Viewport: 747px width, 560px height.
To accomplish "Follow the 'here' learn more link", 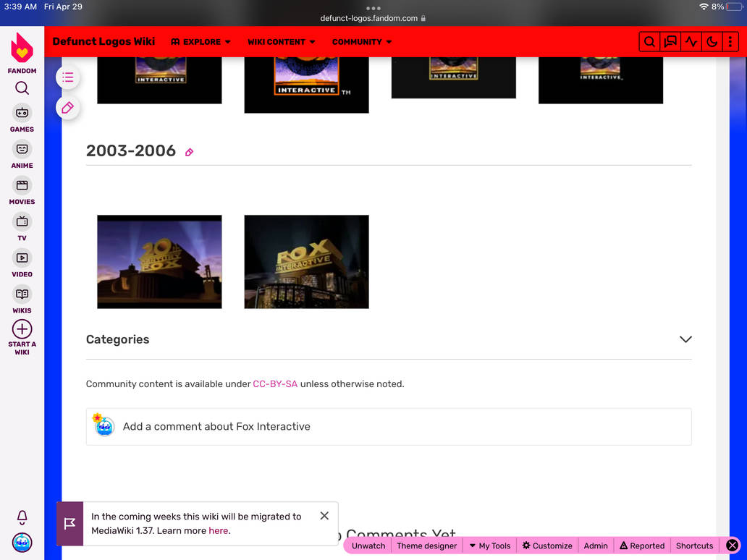I will point(218,530).
